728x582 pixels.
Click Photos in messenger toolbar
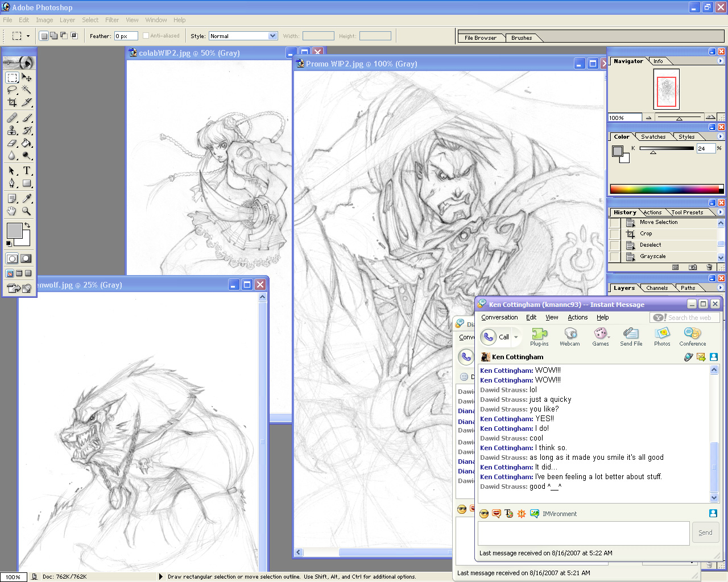[x=662, y=336]
